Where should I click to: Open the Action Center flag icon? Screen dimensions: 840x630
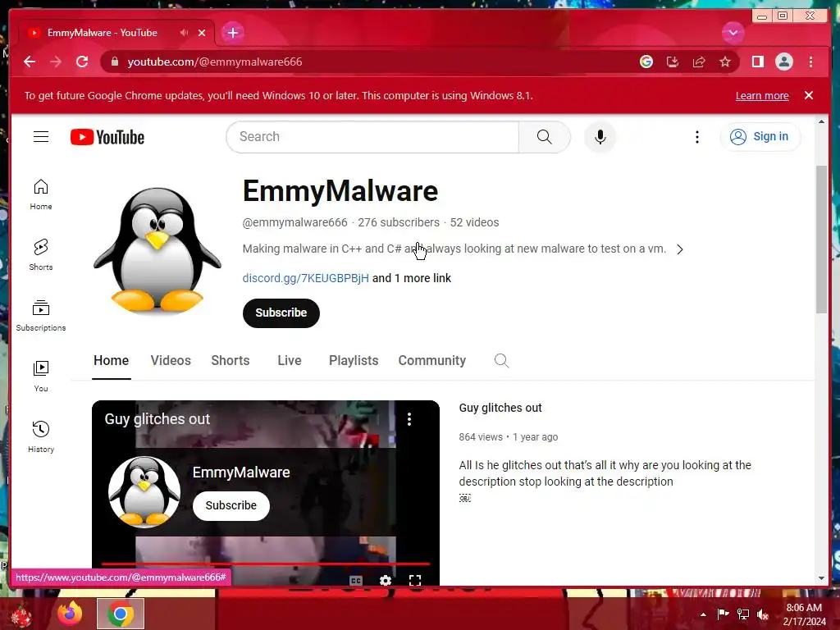pyautogui.click(x=723, y=614)
